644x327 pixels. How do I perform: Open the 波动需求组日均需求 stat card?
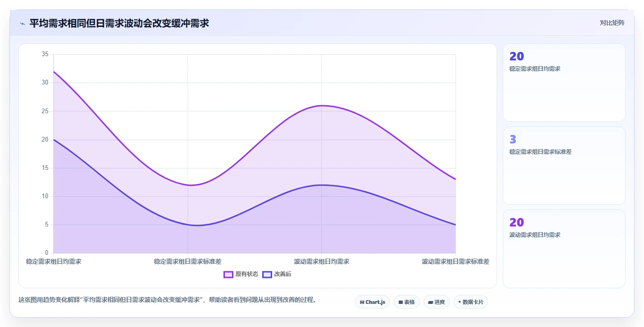[x=564, y=249]
